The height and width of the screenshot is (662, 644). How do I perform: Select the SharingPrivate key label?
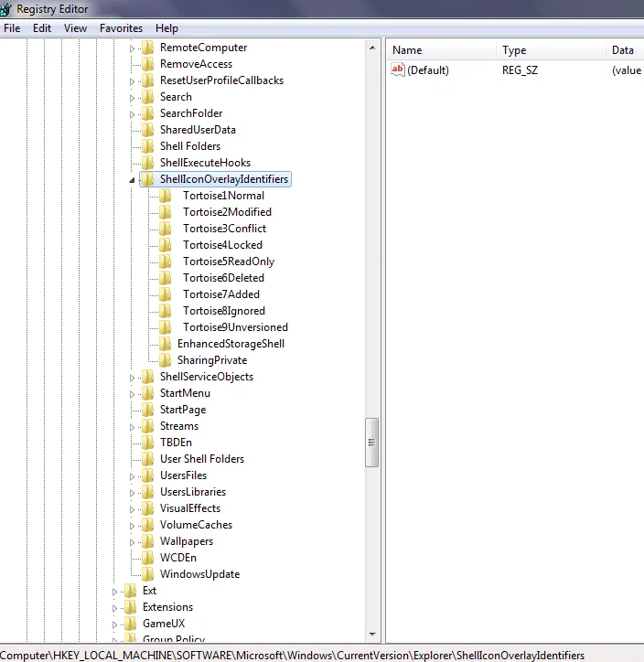[x=212, y=360]
